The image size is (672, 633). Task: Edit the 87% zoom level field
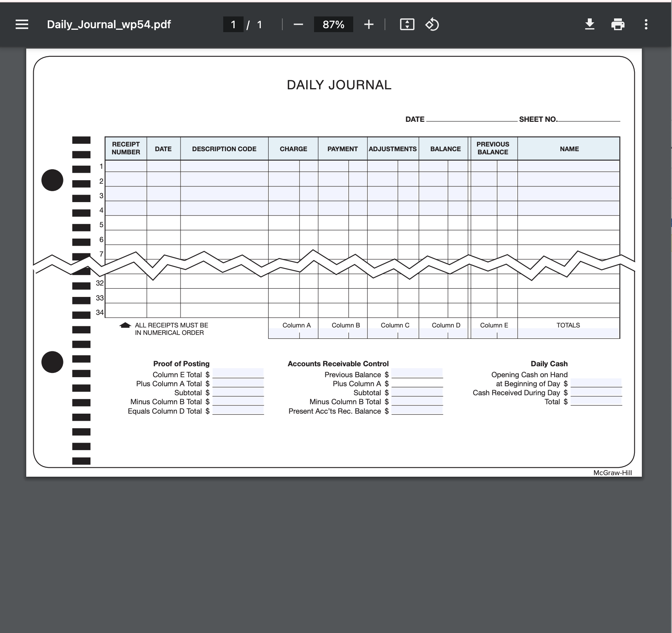[x=333, y=25]
